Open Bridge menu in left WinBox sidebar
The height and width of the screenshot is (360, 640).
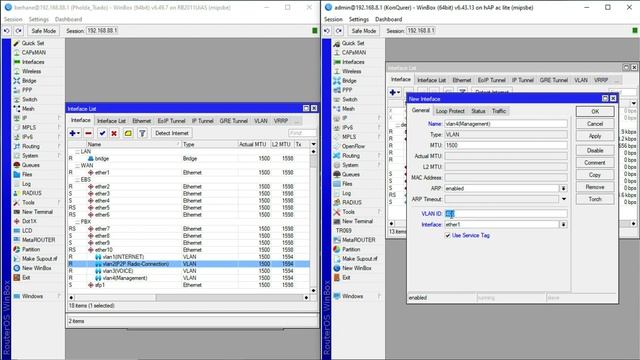pos(29,81)
